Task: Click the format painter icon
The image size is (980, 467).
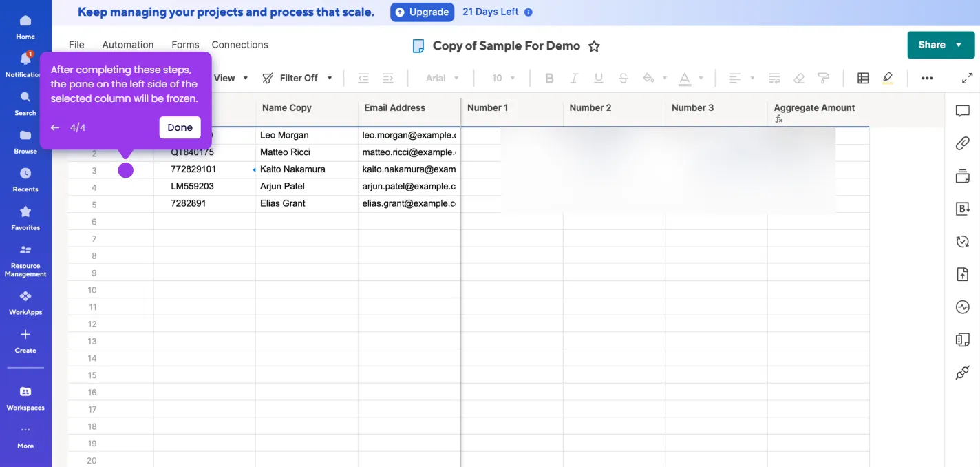Action: coord(824,78)
